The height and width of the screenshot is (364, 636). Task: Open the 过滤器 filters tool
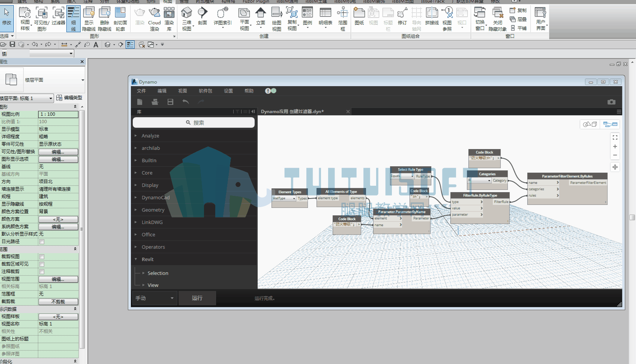point(58,17)
